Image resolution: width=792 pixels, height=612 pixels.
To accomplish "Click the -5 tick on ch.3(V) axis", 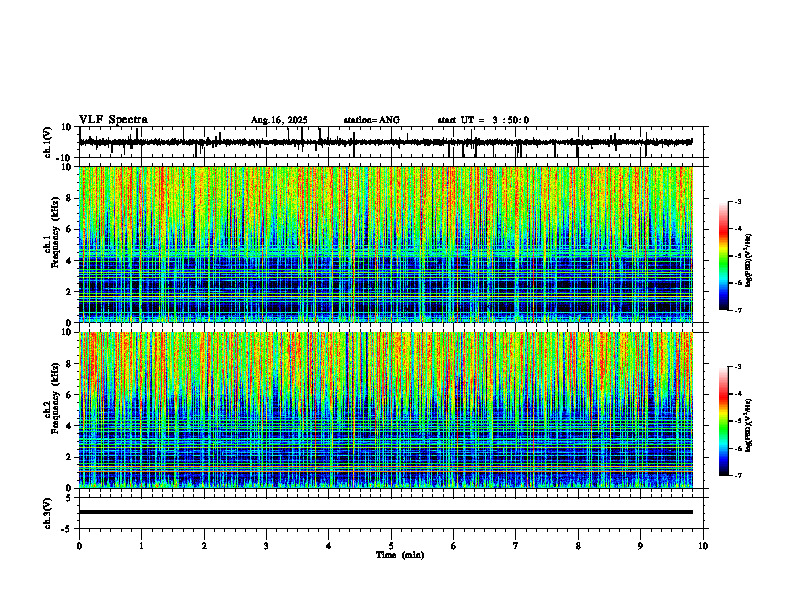I will click(x=67, y=529).
